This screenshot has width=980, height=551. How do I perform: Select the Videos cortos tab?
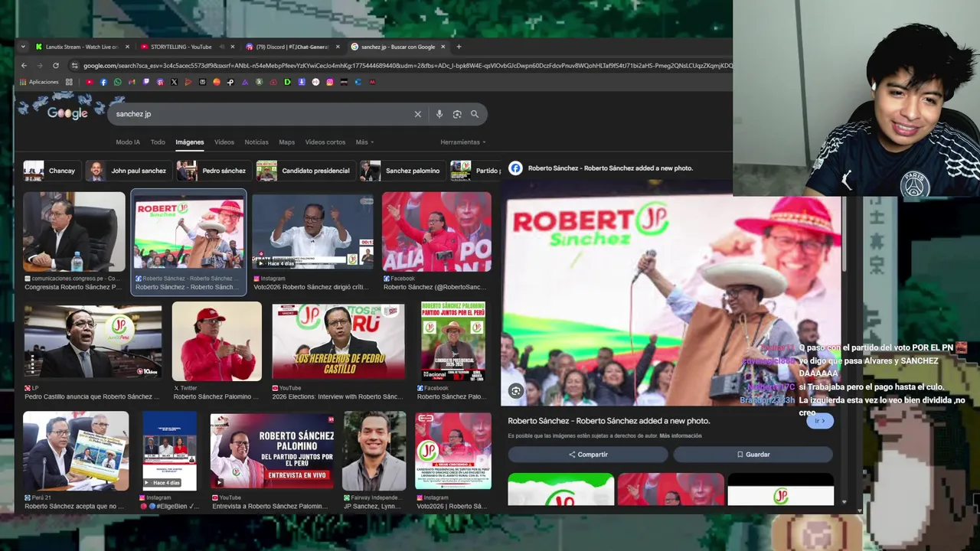(x=325, y=142)
